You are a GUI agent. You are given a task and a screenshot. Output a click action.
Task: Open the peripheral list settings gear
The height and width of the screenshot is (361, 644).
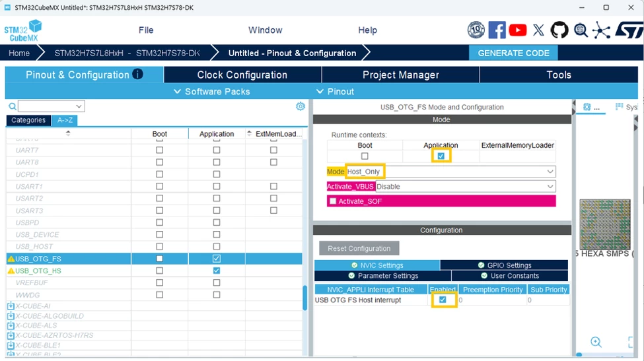pos(301,106)
